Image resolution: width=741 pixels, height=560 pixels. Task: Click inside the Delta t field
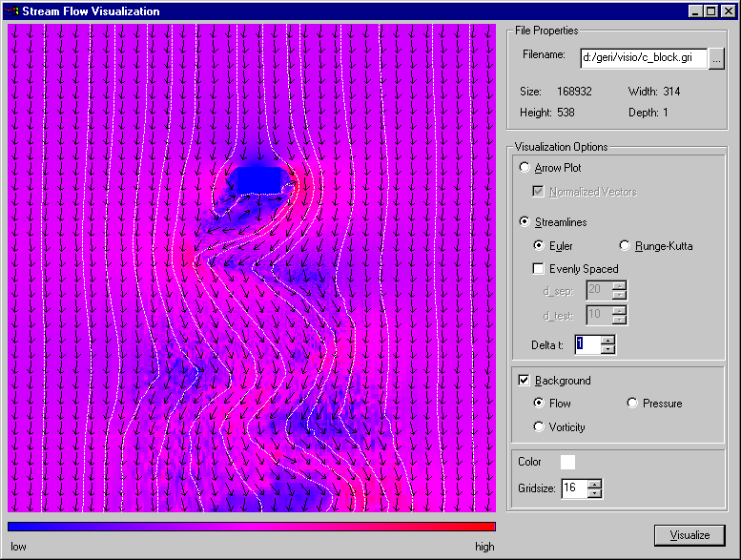(587, 344)
